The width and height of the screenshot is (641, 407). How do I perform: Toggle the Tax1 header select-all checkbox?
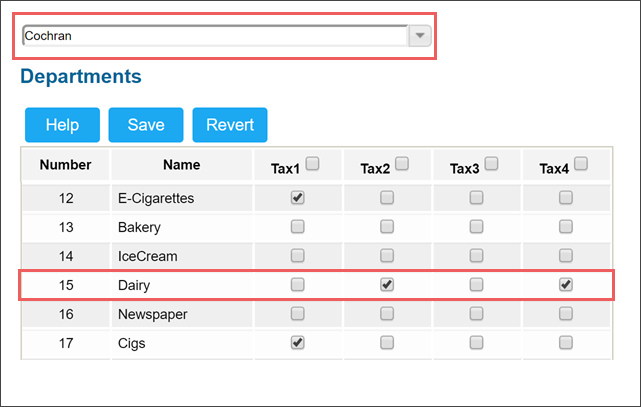[x=313, y=163]
